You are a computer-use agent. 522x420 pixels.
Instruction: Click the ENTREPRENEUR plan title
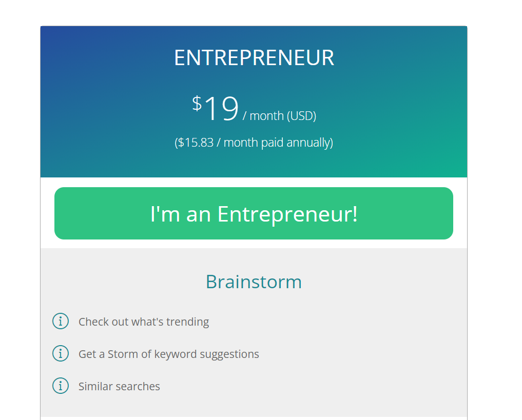(254, 58)
